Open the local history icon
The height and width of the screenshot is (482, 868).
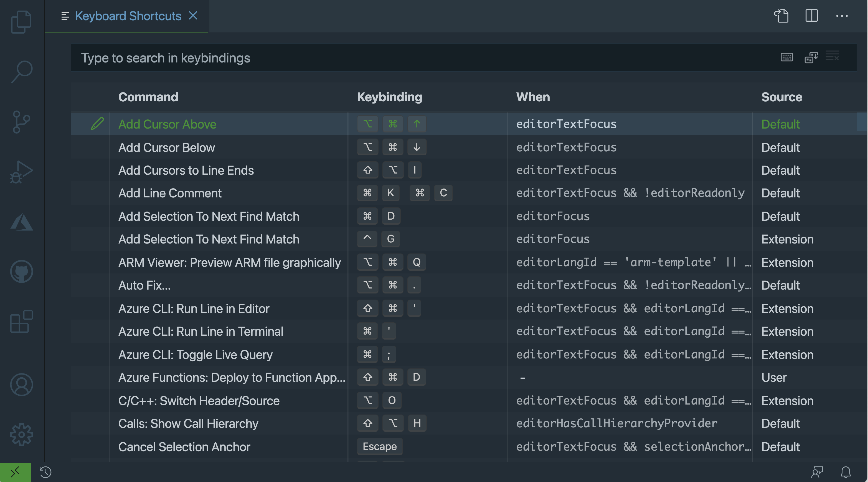(45, 473)
